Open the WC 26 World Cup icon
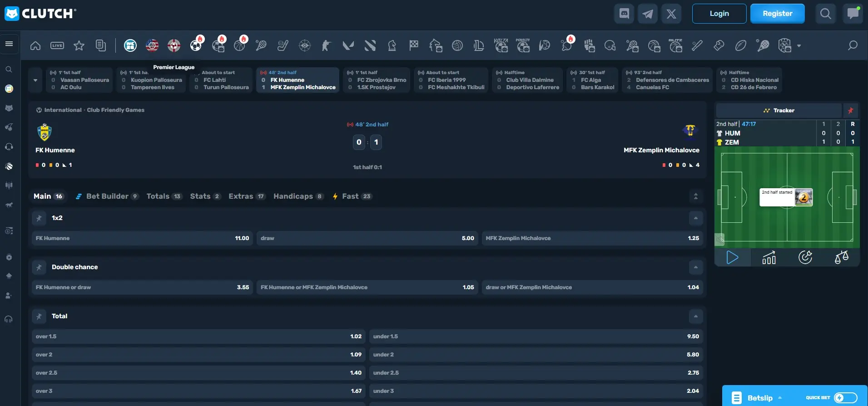This screenshot has width=868, height=406. pyautogui.click(x=130, y=45)
